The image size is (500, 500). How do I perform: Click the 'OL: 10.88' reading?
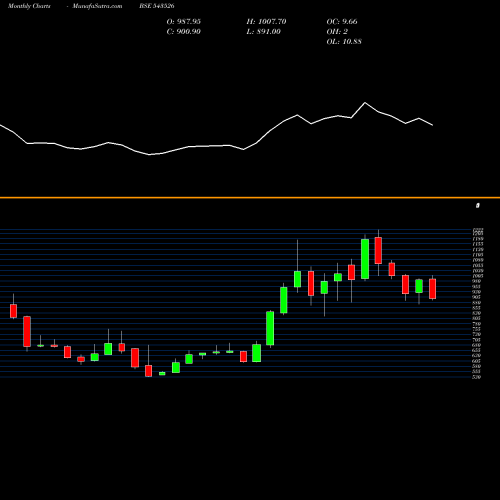click(x=344, y=41)
